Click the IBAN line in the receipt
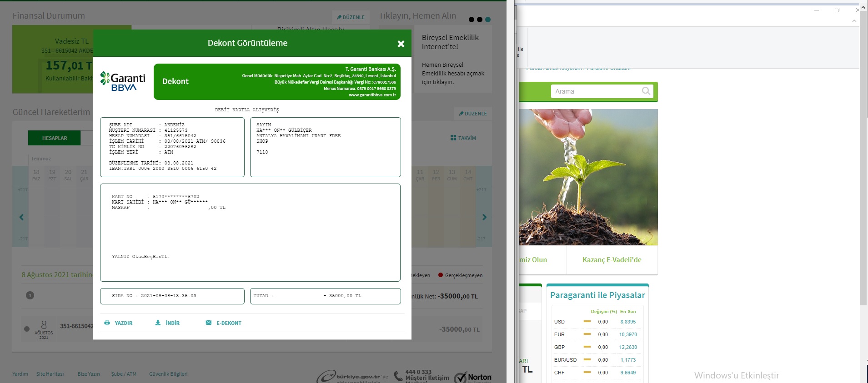This screenshot has width=868, height=383. coord(163,169)
